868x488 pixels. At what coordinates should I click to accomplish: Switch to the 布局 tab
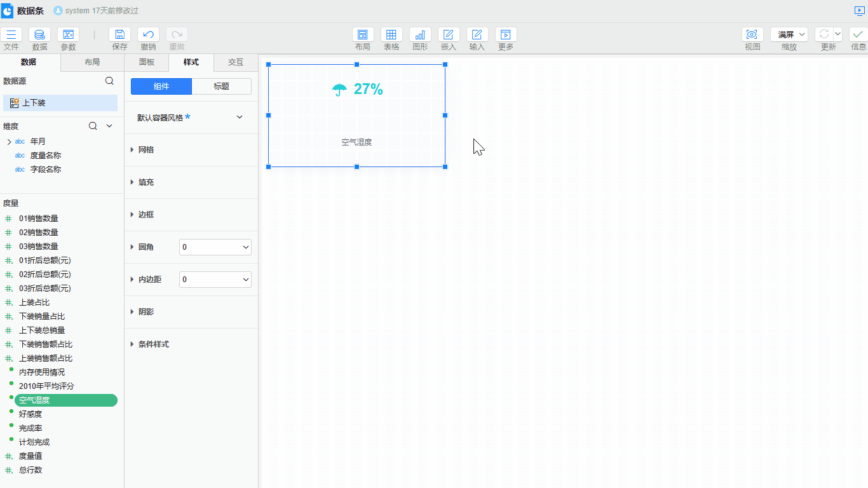[92, 62]
